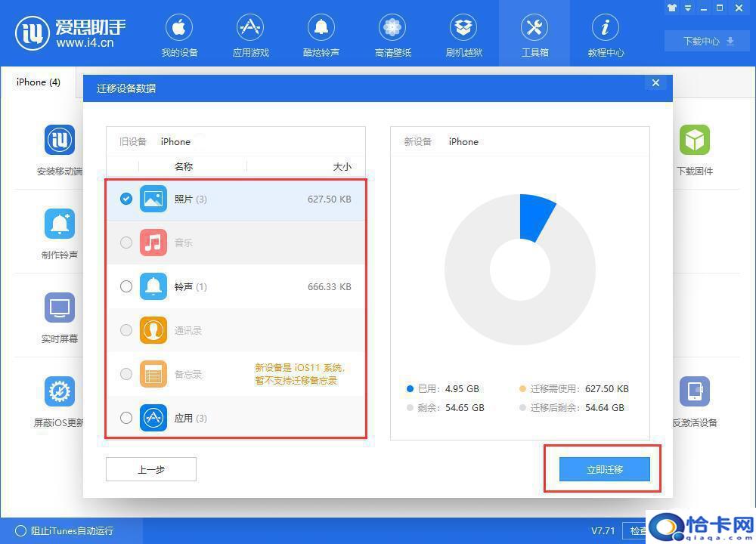756x544 pixels.
Task: Check the 铃声 ringtones checkbox
Action: click(125, 286)
